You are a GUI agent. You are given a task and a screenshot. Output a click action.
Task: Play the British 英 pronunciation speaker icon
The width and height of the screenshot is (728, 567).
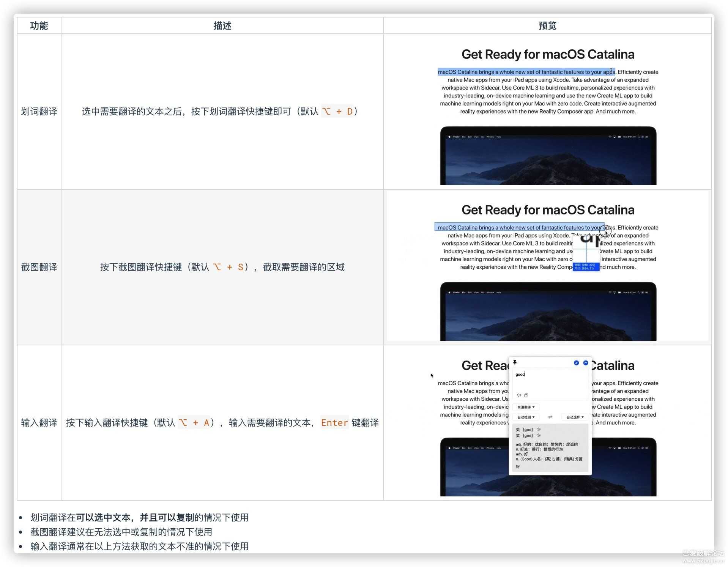(x=539, y=435)
